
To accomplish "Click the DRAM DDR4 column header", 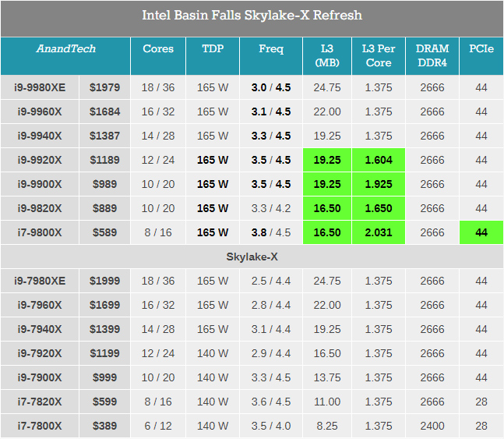I will click(432, 55).
